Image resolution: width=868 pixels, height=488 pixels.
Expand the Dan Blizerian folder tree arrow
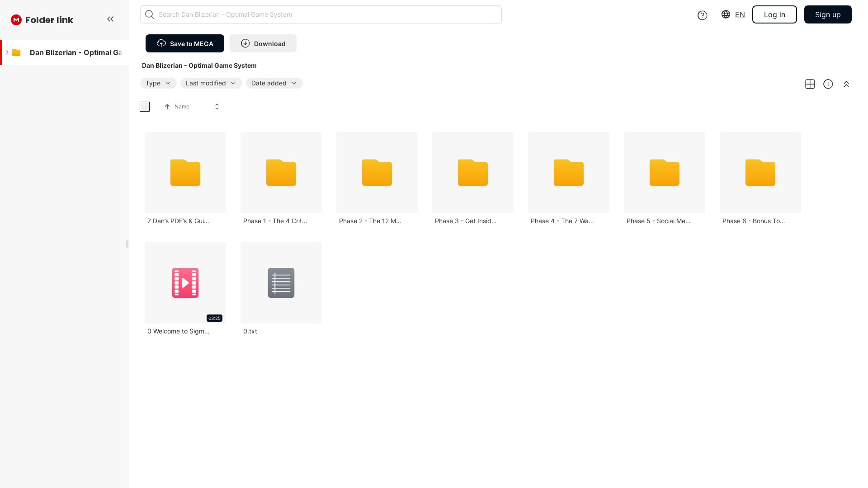(x=7, y=52)
